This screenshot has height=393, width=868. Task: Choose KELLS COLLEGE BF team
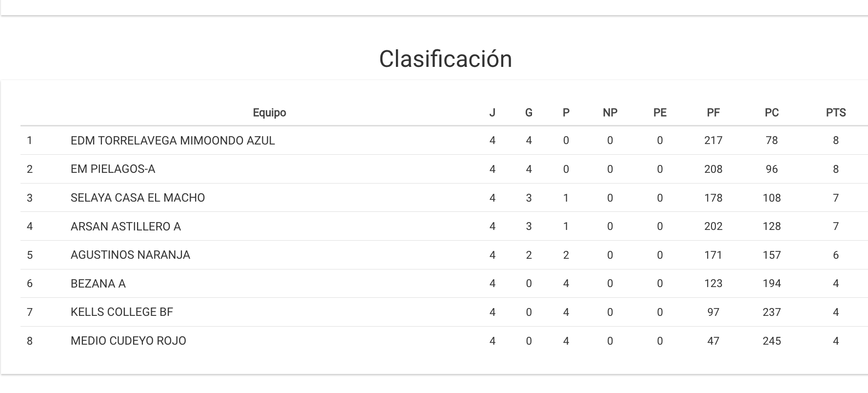tap(121, 312)
